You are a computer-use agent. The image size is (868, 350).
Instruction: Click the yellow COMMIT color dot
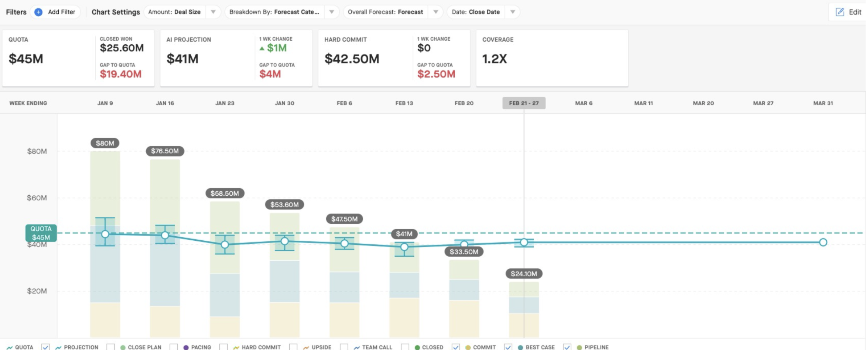click(x=468, y=347)
